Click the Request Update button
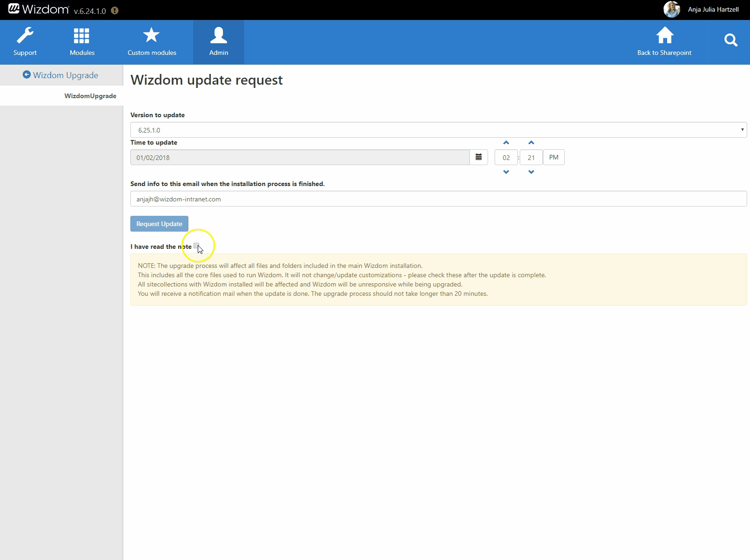Image resolution: width=750 pixels, height=560 pixels. pos(159,224)
